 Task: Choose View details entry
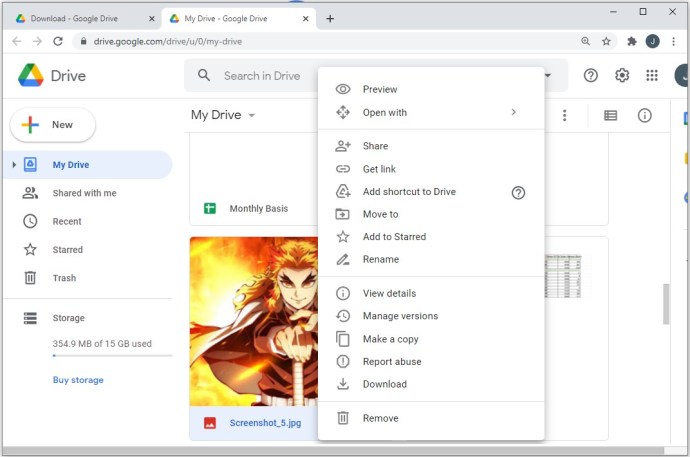click(431, 293)
